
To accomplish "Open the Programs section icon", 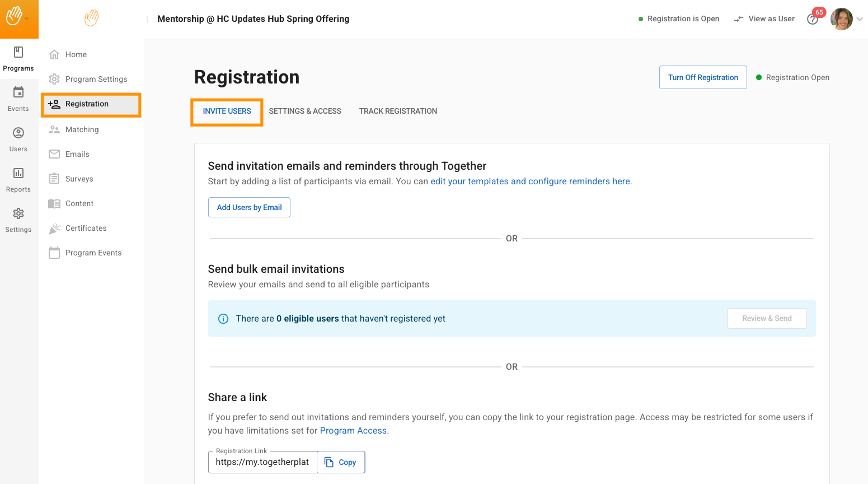I will click(x=18, y=53).
